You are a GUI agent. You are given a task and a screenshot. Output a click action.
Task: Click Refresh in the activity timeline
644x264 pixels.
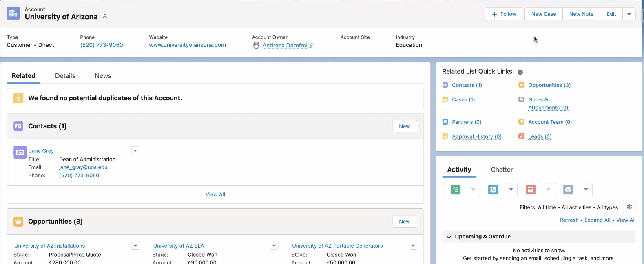click(x=569, y=220)
